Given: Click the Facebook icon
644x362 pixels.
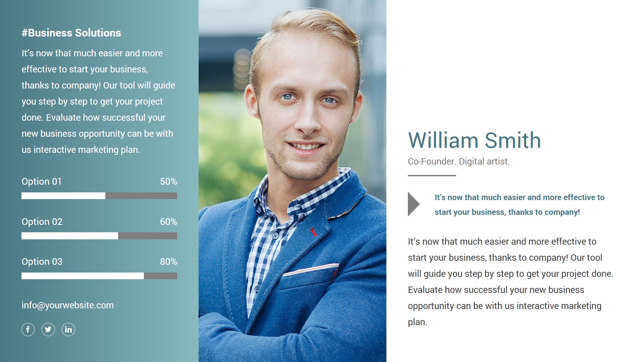Looking at the screenshot, I should (28, 329).
